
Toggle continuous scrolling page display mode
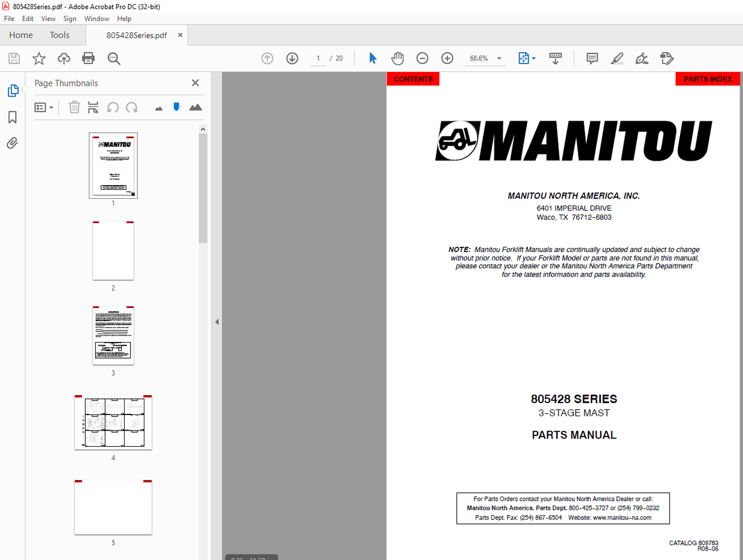[x=555, y=58]
